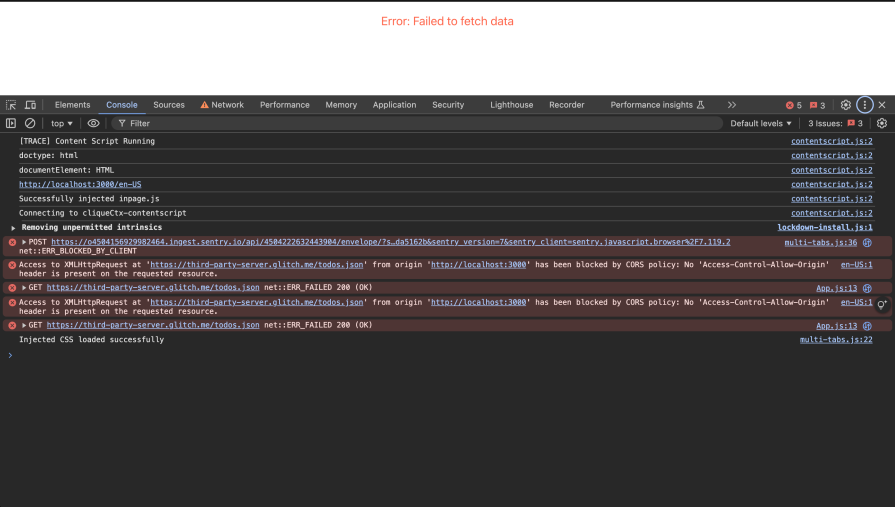Show more tabs with the double chevron

[731, 105]
